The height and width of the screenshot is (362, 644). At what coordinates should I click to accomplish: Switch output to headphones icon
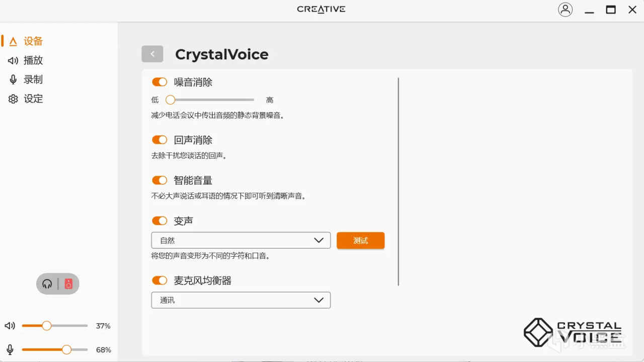click(47, 284)
